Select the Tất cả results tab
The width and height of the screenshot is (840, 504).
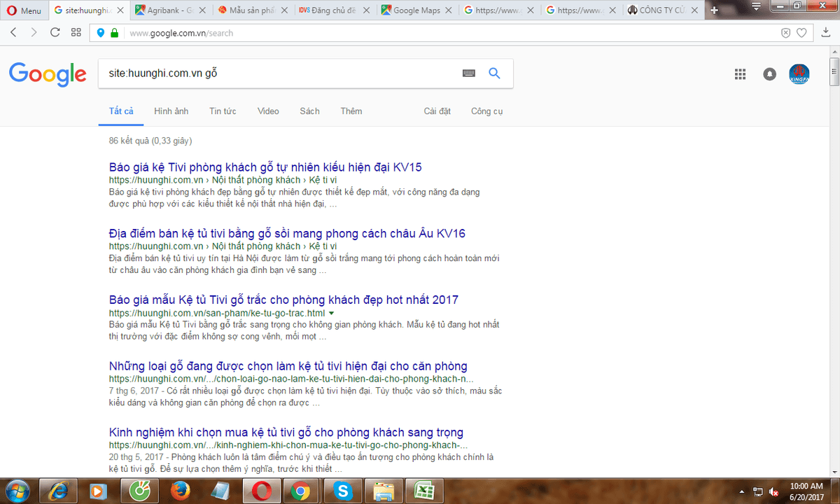(x=121, y=111)
